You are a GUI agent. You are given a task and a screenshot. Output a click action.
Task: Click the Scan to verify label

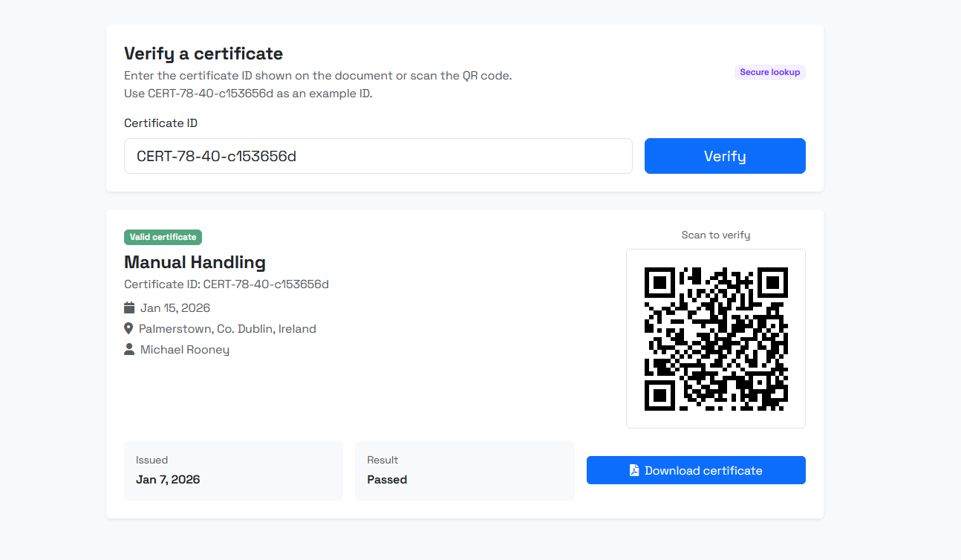click(x=715, y=235)
